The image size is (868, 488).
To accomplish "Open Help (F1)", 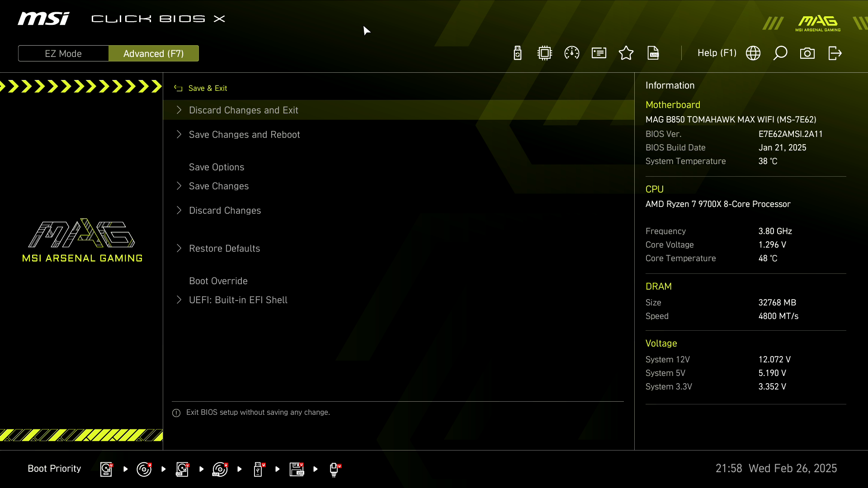I will (x=717, y=53).
